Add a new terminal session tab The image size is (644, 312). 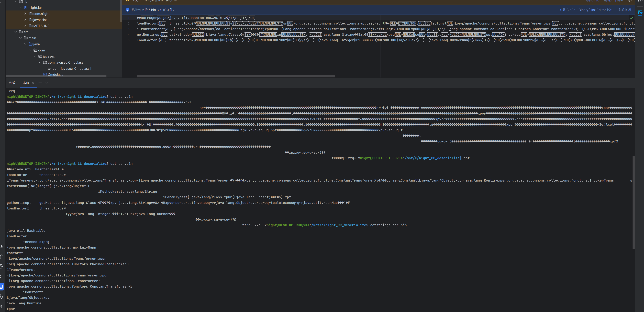pyautogui.click(x=40, y=83)
